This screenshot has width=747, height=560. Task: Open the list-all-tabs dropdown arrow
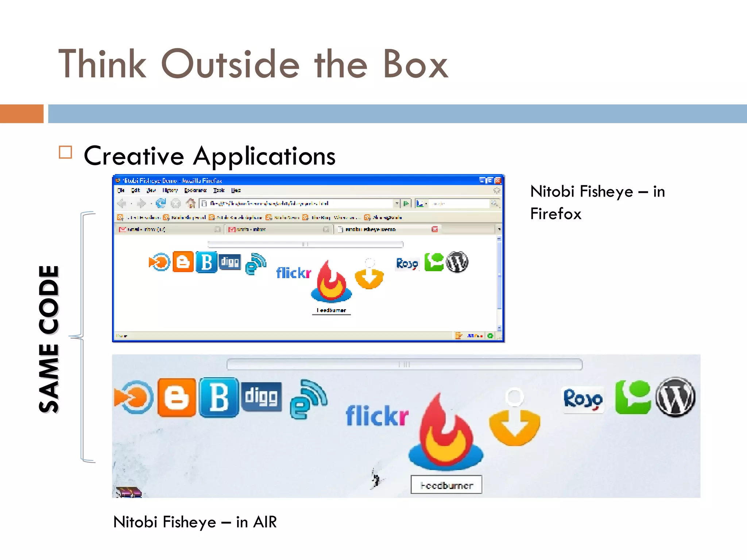[499, 229]
